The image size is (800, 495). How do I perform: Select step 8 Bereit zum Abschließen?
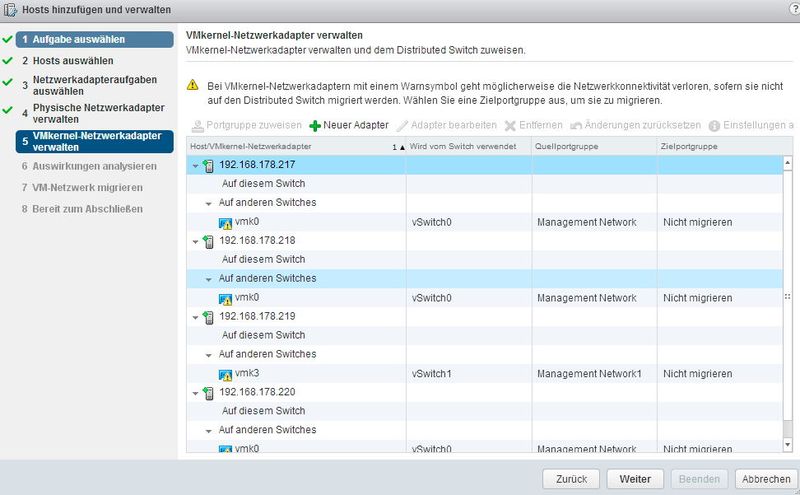(x=82, y=209)
